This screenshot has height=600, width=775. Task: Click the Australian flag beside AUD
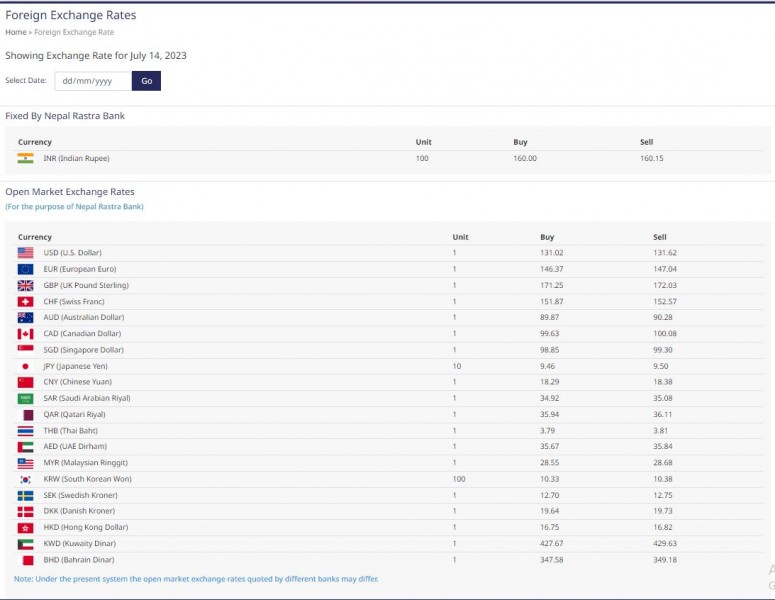tap(25, 318)
